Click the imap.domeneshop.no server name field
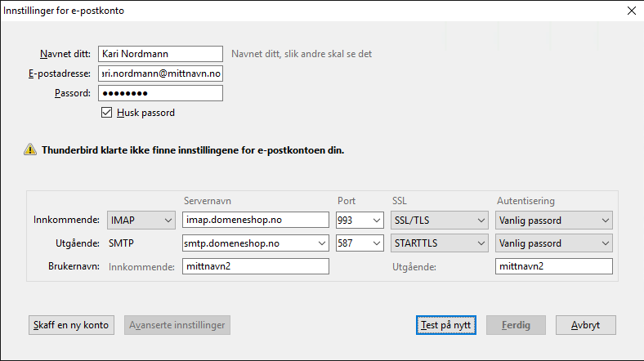 click(256, 220)
